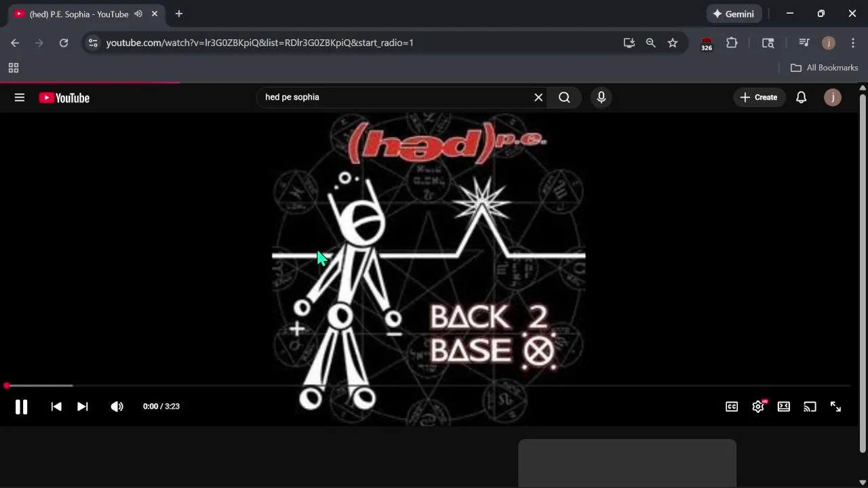Seek on the video progress bar
The width and height of the screenshot is (868, 488).
427,386
